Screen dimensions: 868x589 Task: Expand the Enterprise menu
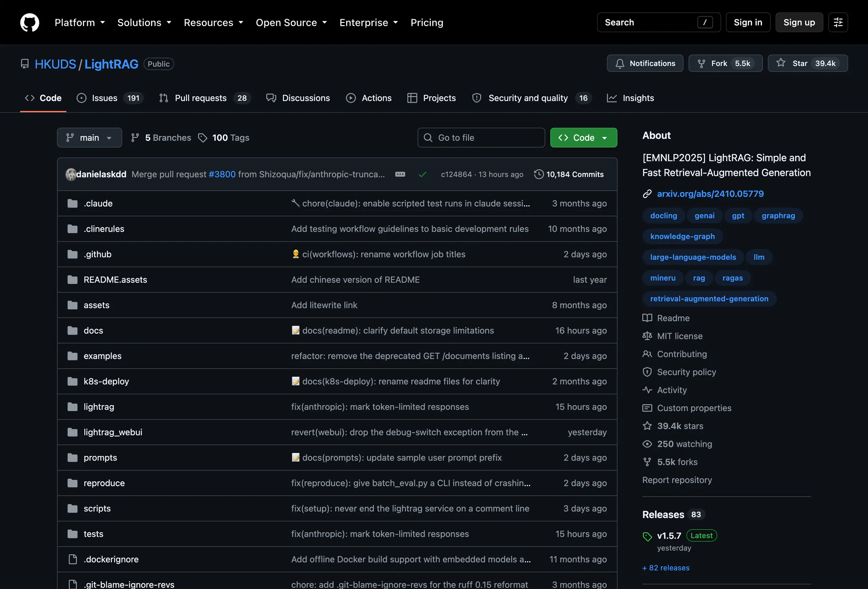(x=369, y=22)
